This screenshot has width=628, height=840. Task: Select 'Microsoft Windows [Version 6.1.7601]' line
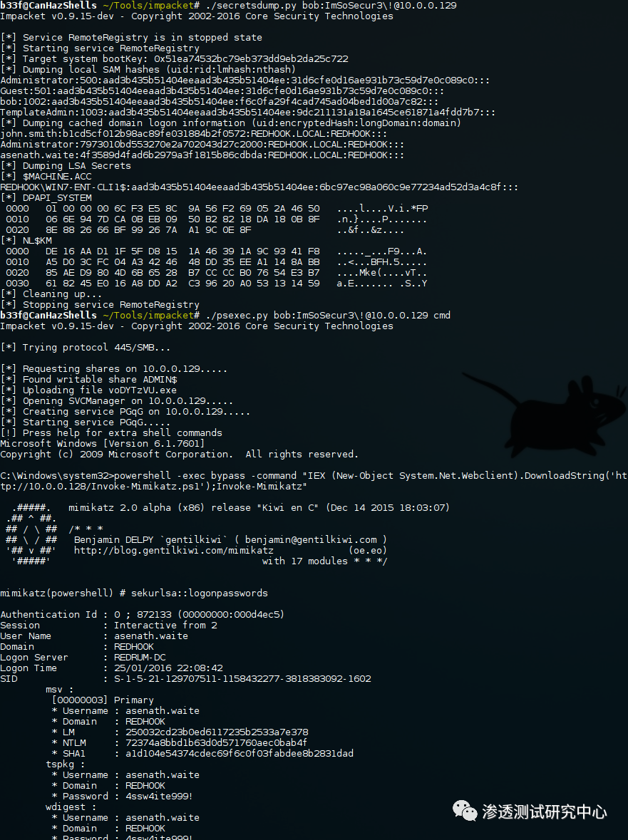(103, 444)
